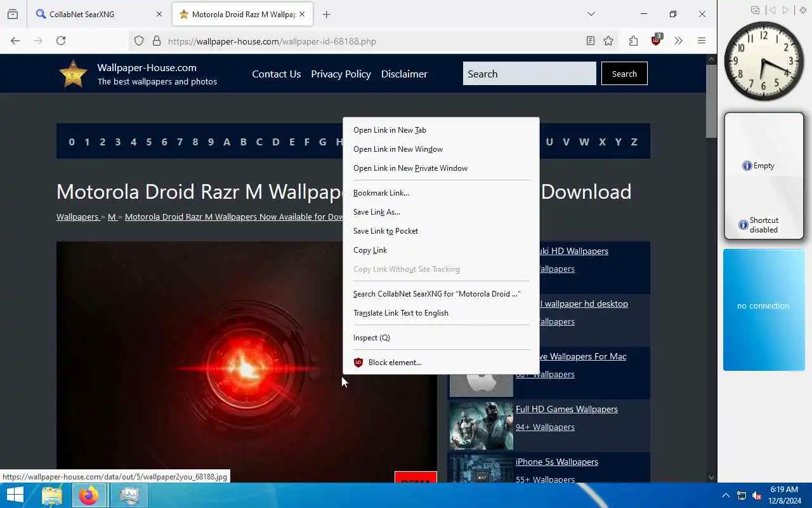The height and width of the screenshot is (508, 812).
Task: Open a new tab with plus button
Action: (x=326, y=14)
